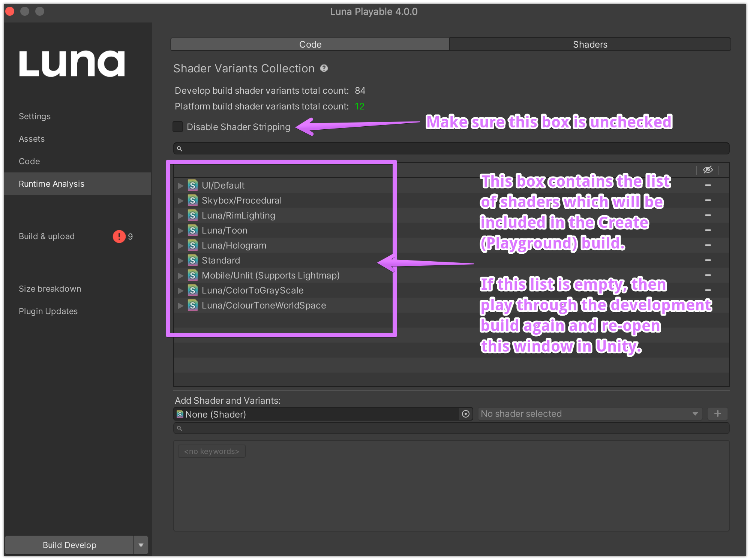This screenshot has height=560, width=750.
Task: Switch to the Shaders tab
Action: click(590, 44)
